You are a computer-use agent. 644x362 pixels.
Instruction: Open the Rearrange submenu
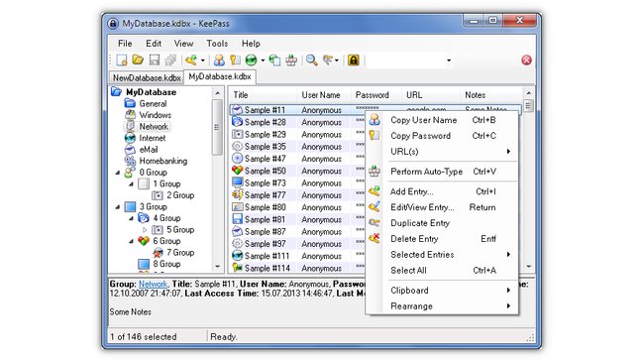coord(442,306)
